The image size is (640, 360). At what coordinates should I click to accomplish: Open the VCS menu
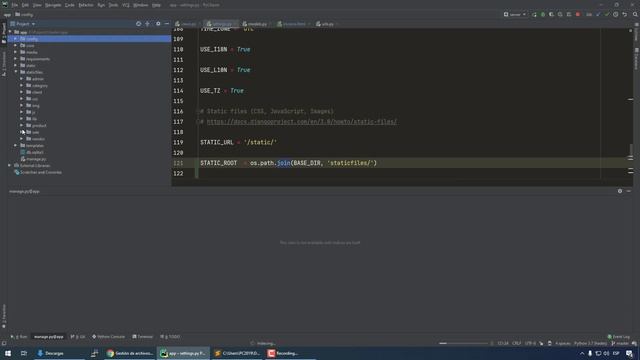pos(126,5)
